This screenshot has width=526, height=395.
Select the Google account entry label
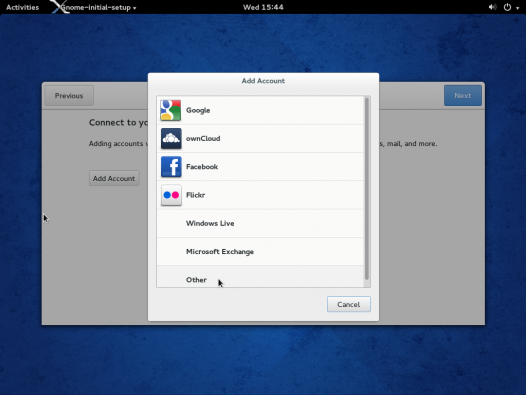pos(198,110)
